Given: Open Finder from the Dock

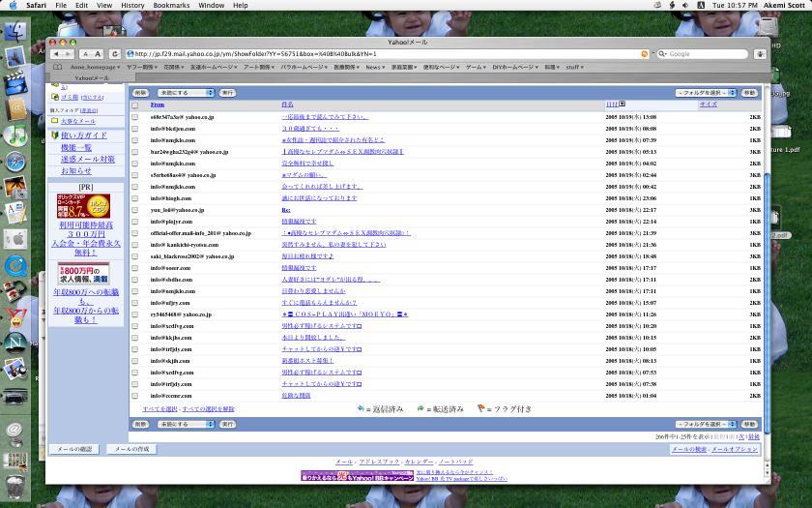Looking at the screenshot, I should tap(15, 32).
